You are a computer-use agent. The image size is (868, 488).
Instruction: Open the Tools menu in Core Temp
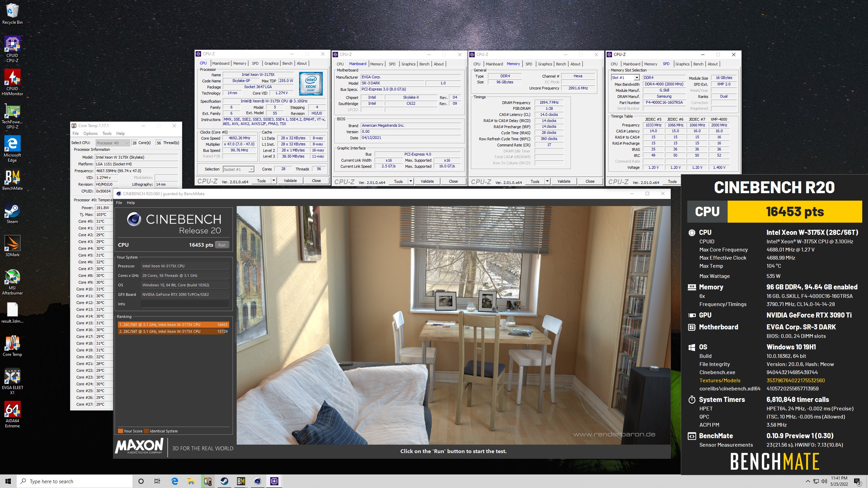[x=107, y=134]
